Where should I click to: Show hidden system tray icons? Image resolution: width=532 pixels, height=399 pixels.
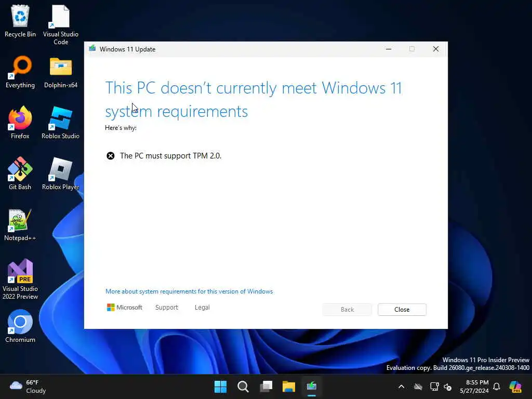(402, 387)
